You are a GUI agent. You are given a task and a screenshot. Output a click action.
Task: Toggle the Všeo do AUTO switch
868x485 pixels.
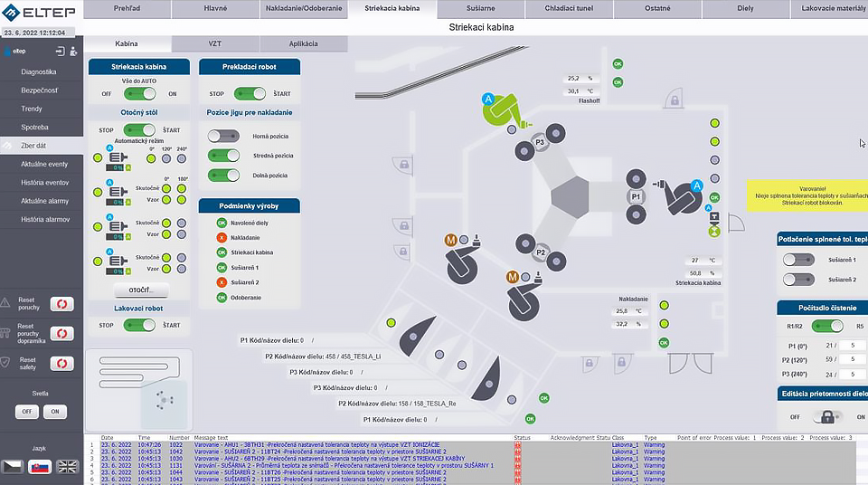coord(139,93)
